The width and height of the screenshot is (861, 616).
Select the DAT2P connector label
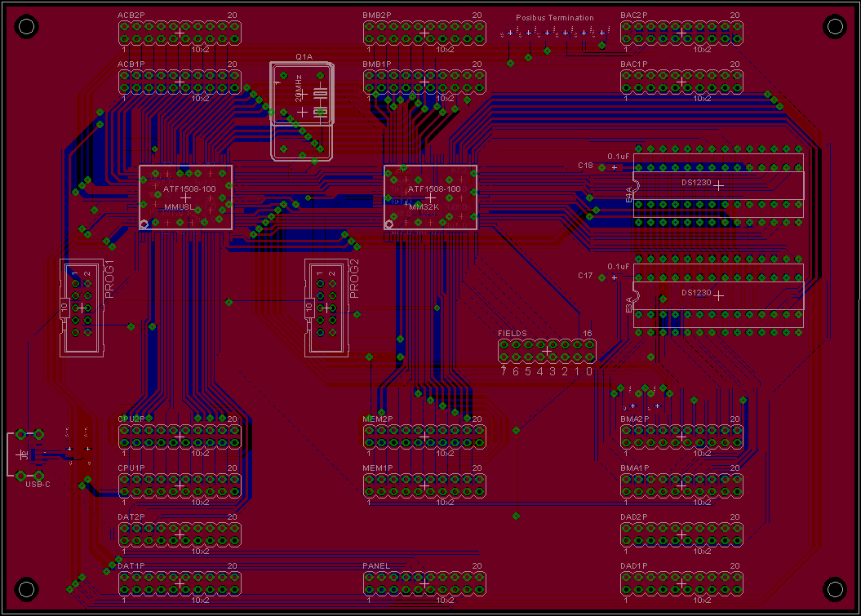(x=131, y=517)
